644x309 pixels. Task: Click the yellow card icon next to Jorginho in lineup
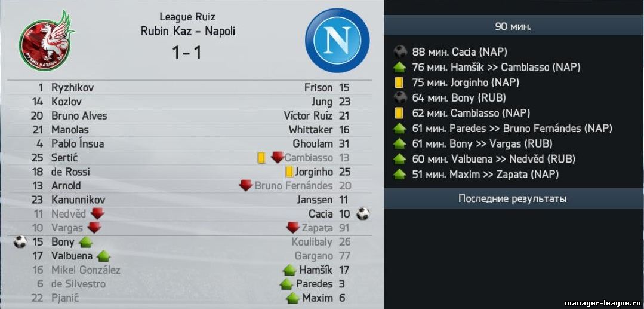289,172
